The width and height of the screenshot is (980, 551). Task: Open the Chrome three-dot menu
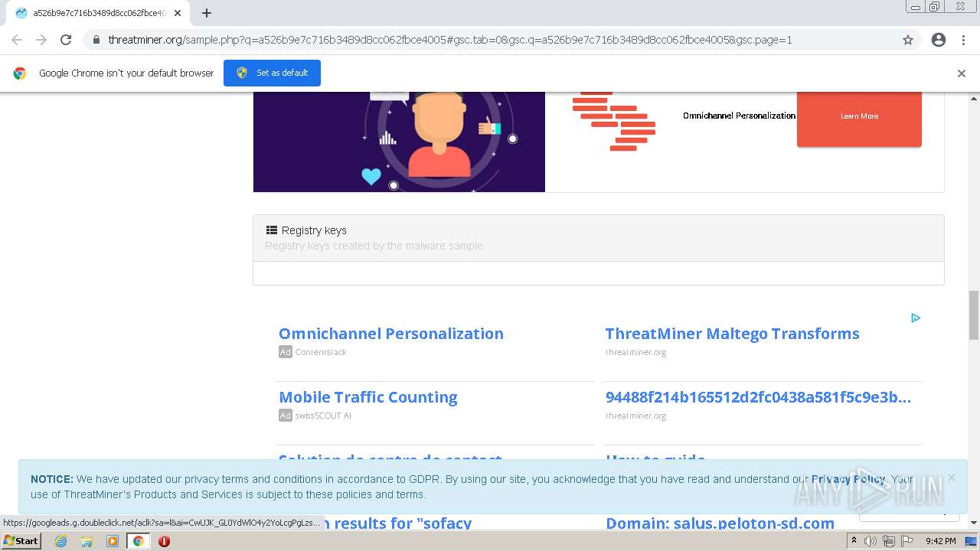point(963,40)
